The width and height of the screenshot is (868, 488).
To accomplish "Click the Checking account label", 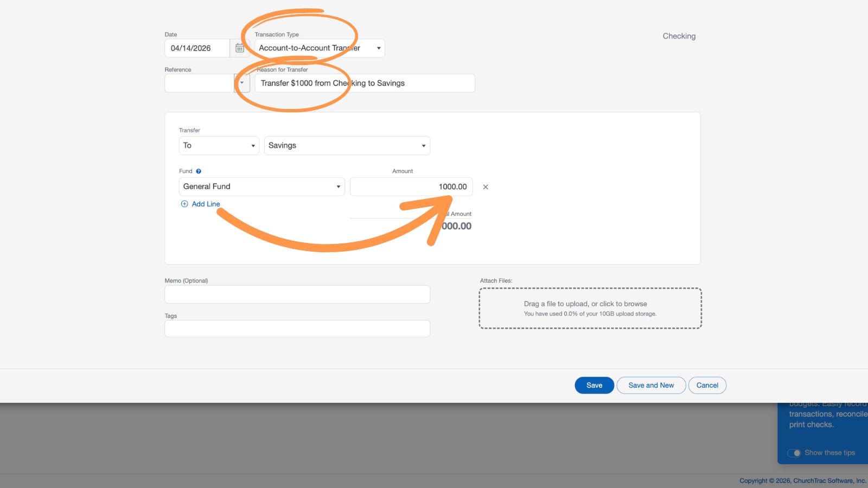I will point(679,36).
